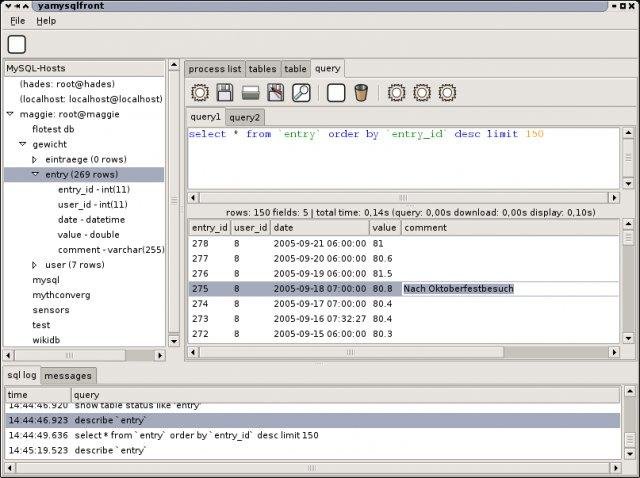The height and width of the screenshot is (478, 640).
Task: Select the value - double field
Action: coord(89,235)
